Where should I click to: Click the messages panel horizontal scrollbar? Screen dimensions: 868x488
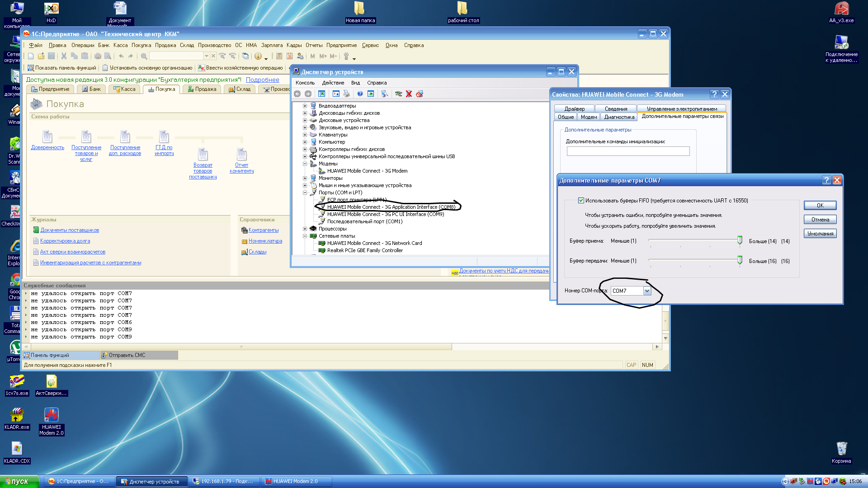click(x=241, y=347)
